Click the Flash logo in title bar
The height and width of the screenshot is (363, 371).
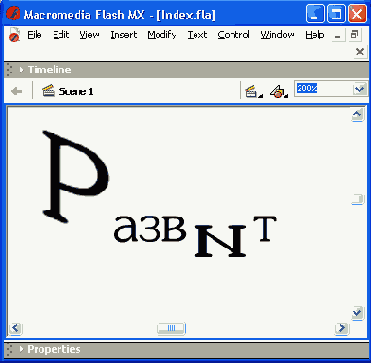point(13,14)
